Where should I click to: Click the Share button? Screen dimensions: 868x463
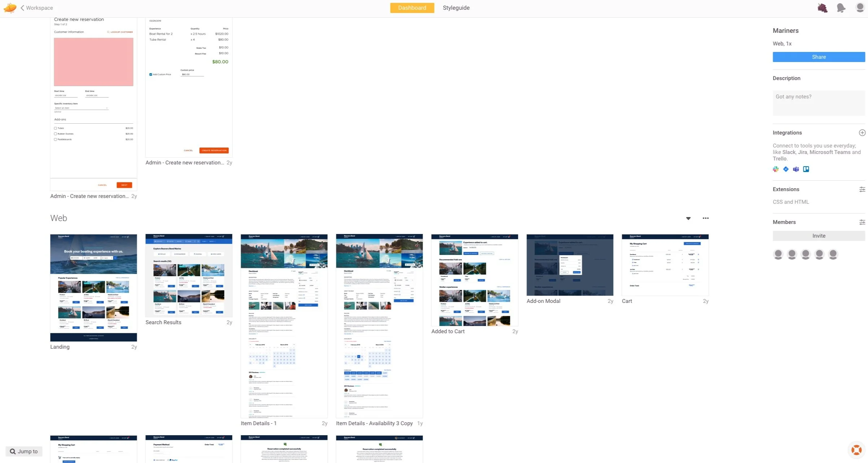point(819,57)
